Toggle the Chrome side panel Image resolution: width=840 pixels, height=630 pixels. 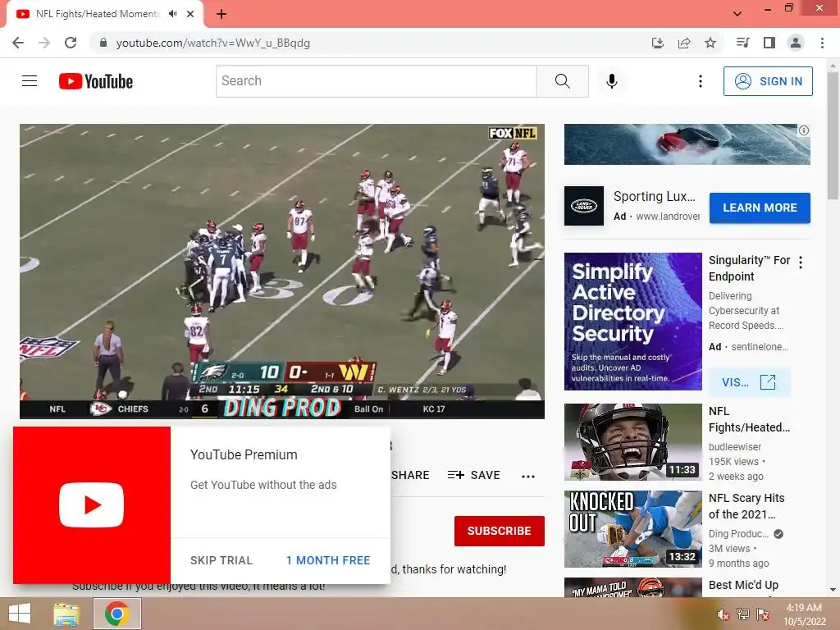click(x=769, y=43)
